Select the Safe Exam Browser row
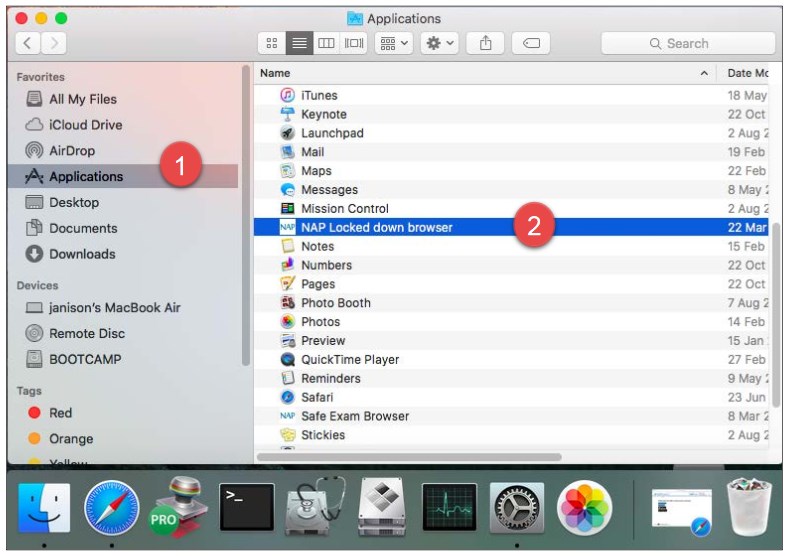788x556 pixels. (511, 416)
